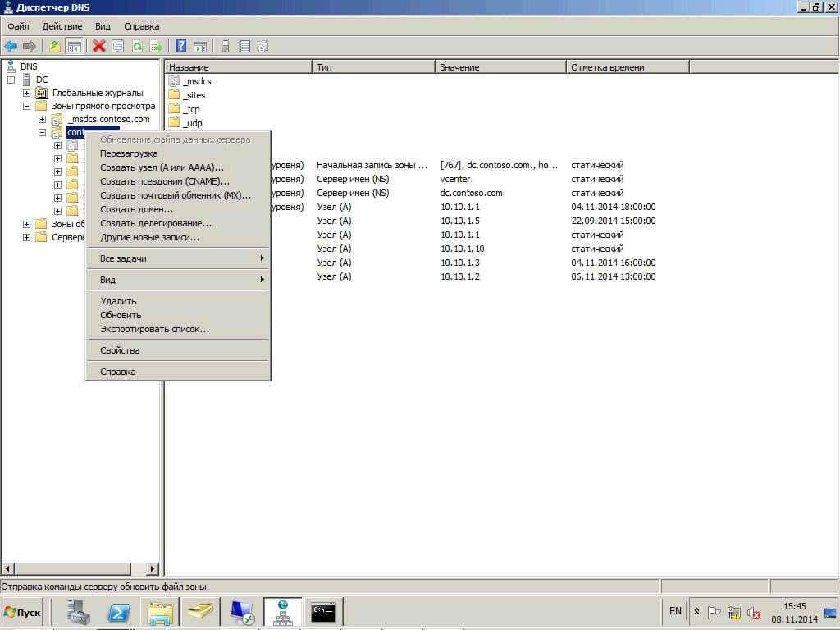Sort by the Значение column header
The width and height of the screenshot is (840, 630).
(500, 67)
